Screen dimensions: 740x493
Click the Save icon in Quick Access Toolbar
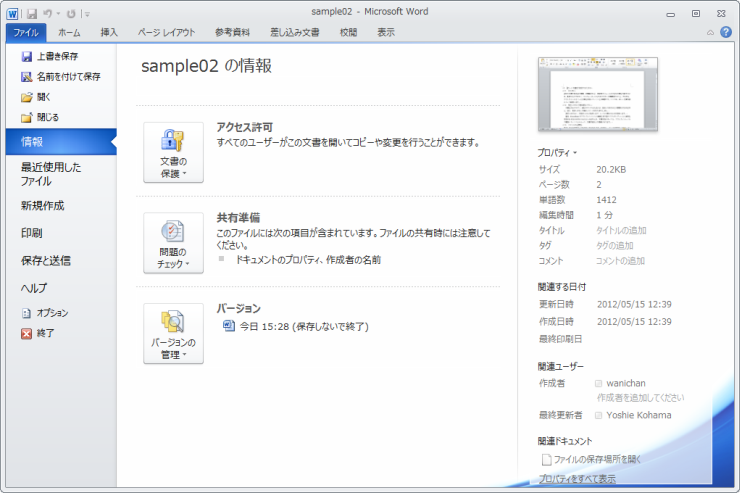[x=32, y=14]
